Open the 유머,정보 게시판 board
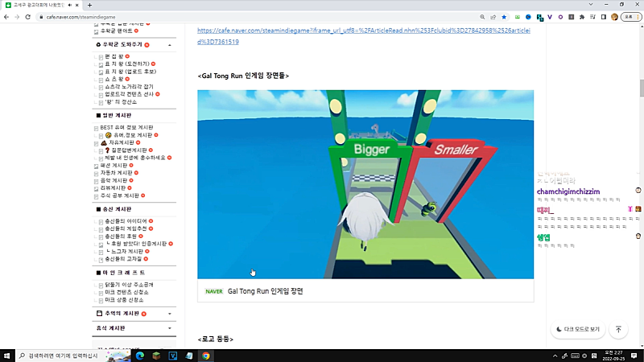 (x=133, y=135)
